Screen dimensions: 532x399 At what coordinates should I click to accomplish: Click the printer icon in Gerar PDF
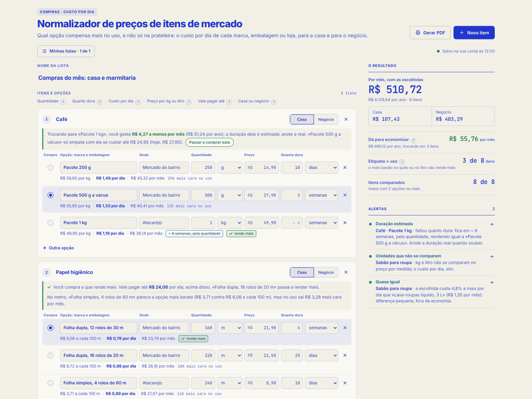[x=418, y=33]
